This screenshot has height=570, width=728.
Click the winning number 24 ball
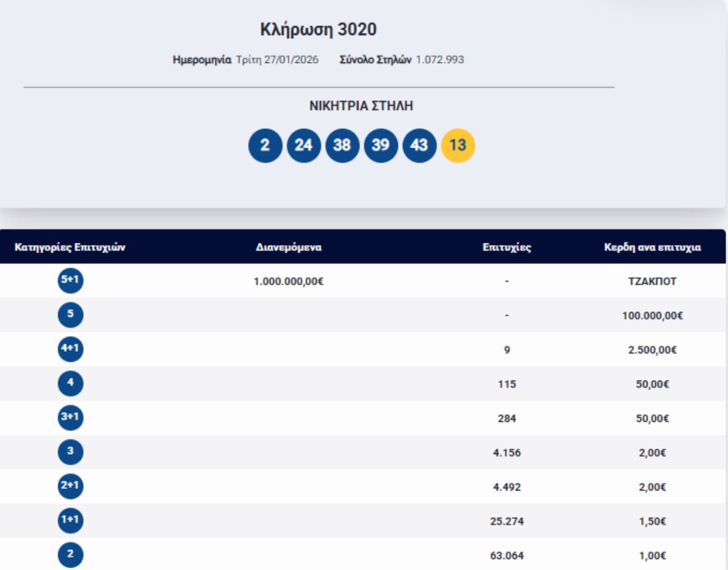pyautogui.click(x=303, y=146)
